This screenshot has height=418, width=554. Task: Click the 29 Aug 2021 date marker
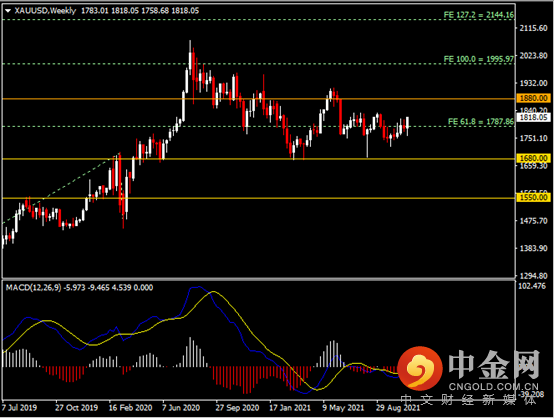point(398,408)
